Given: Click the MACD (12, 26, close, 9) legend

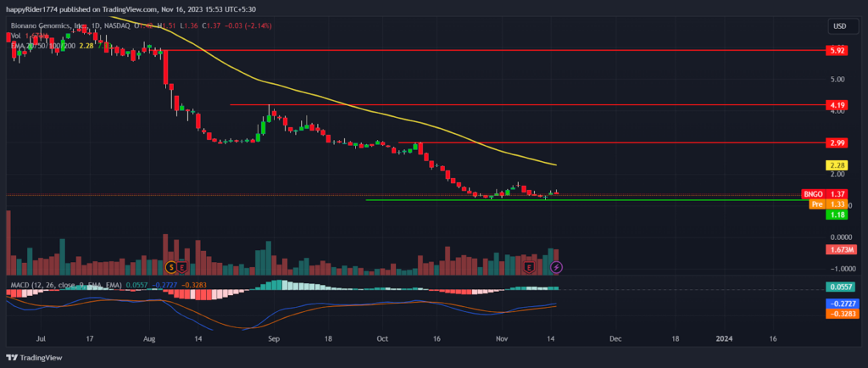Looking at the screenshot, I should 64,284.
